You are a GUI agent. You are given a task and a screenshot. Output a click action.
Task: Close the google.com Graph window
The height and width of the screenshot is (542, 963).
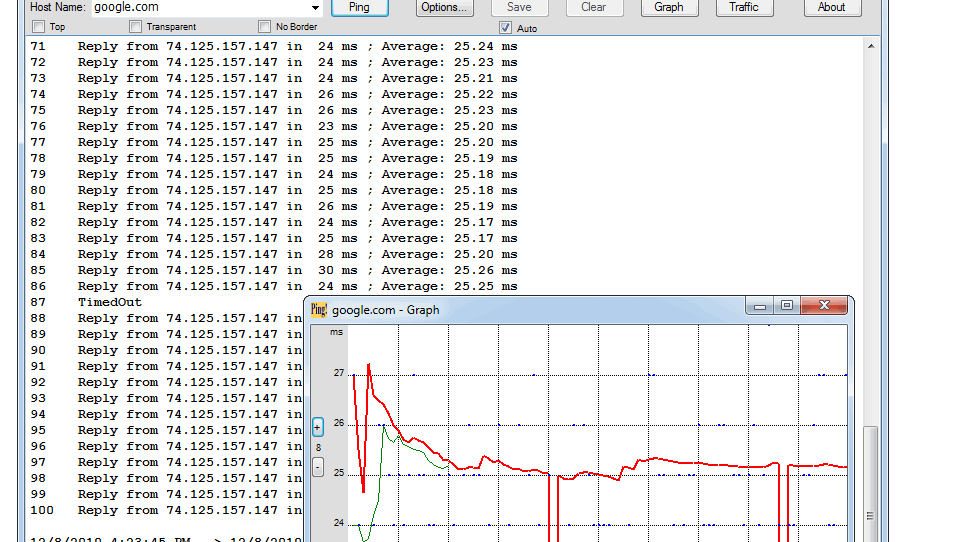(824, 306)
